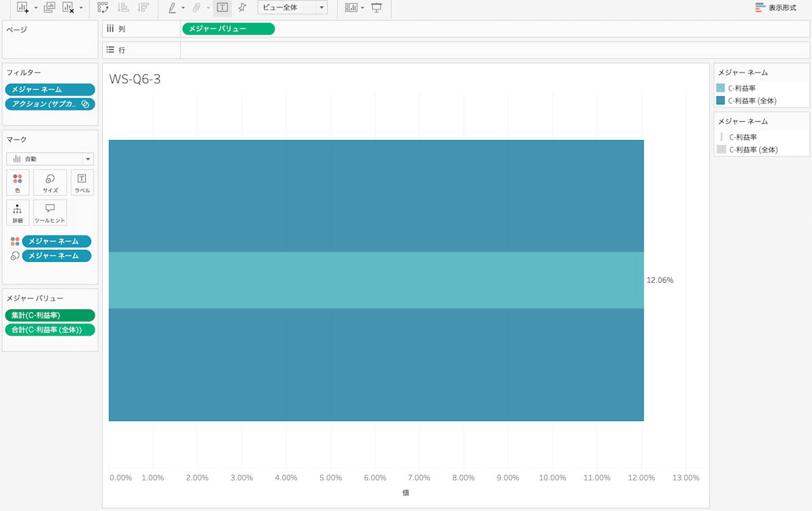
Task: Open the 自動 mark type dropdown
Action: (50, 159)
